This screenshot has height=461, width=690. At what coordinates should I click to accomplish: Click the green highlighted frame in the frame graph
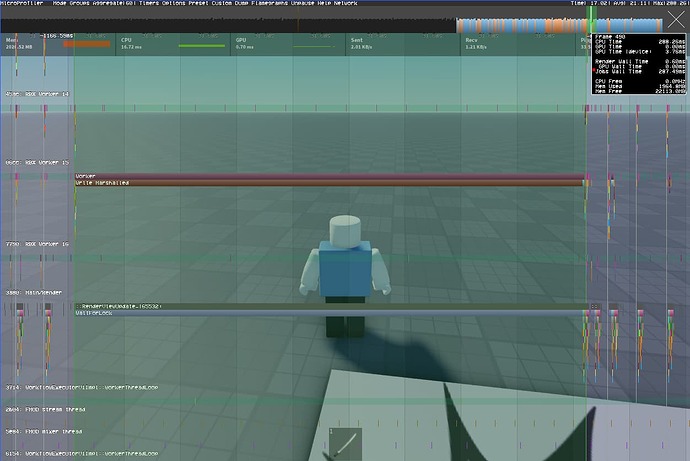[x=593, y=20]
